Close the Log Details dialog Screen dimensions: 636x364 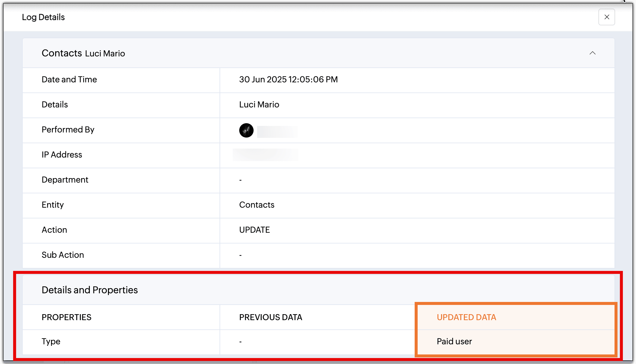(x=606, y=17)
